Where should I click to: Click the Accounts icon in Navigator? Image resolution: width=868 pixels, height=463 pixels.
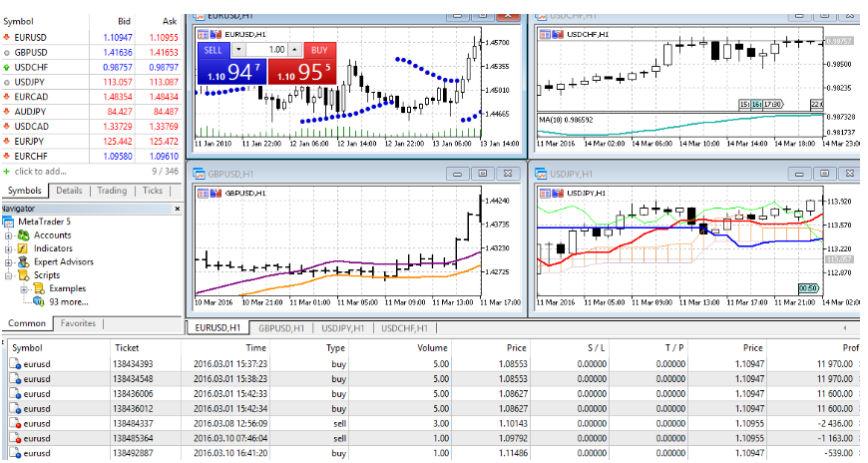(23, 235)
